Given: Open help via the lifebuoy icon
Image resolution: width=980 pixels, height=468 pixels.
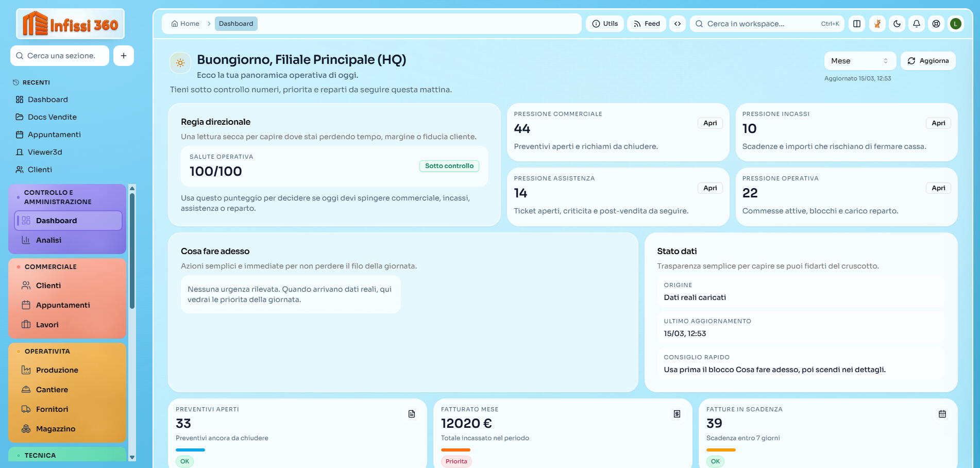Looking at the screenshot, I should [936, 24].
